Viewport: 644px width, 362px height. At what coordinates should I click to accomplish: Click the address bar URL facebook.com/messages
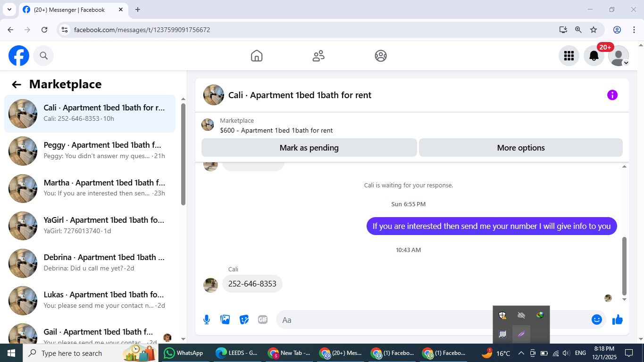[x=142, y=30]
